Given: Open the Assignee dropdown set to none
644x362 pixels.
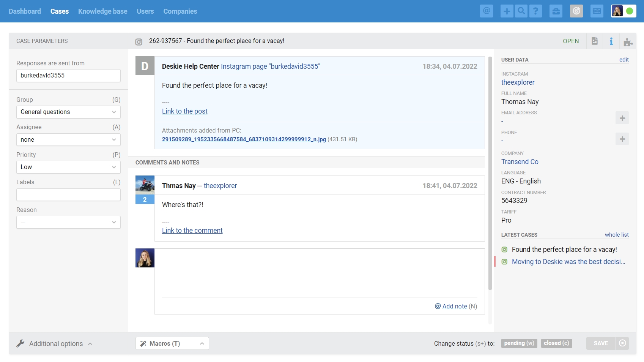Looking at the screenshot, I should [68, 139].
